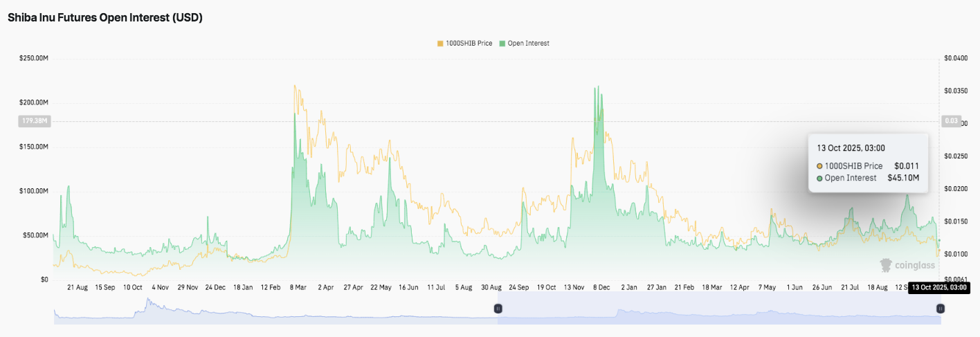This screenshot has width=980, height=337.
Task: Click the $100.00M left axis label
Action: point(34,191)
